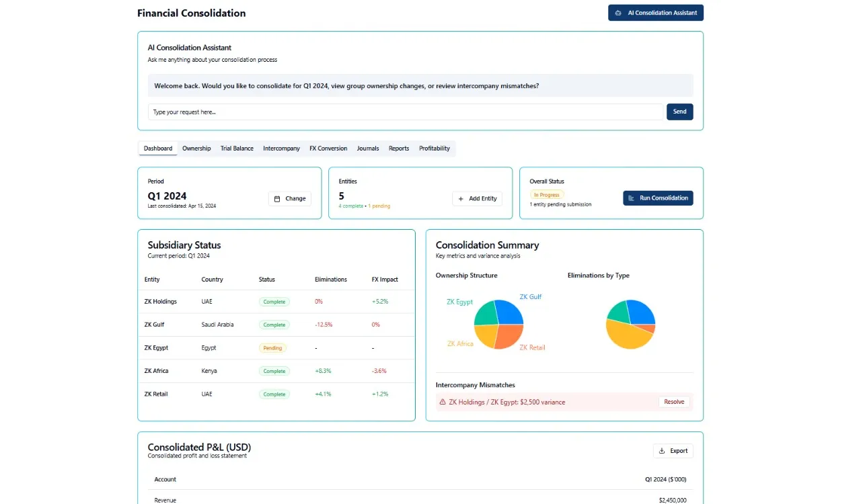This screenshot has height=504, width=861.
Task: Click the warning triangle on the mismatch alert
Action: point(443,402)
